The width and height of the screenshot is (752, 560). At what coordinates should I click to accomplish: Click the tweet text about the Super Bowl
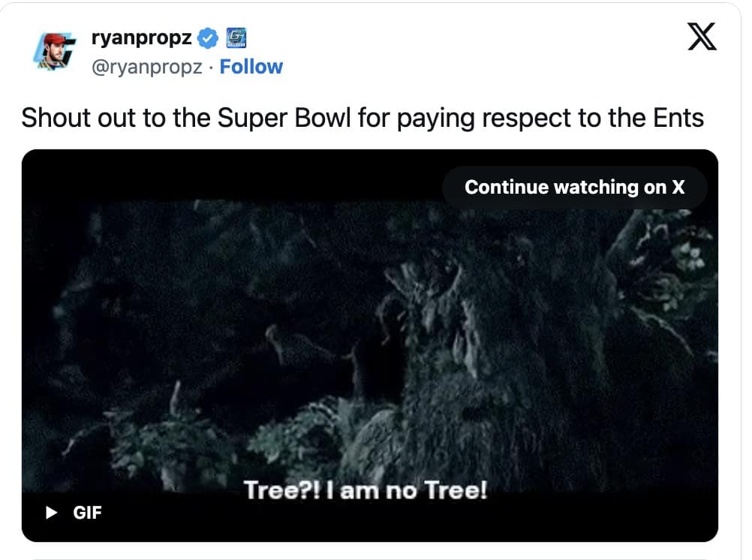362,118
